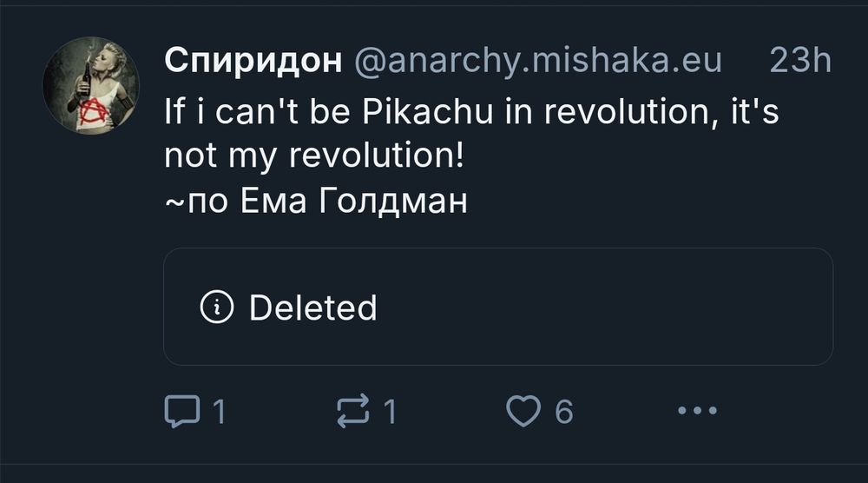The image size is (868, 483).
Task: Click the display name Спиридон
Action: click(x=253, y=60)
